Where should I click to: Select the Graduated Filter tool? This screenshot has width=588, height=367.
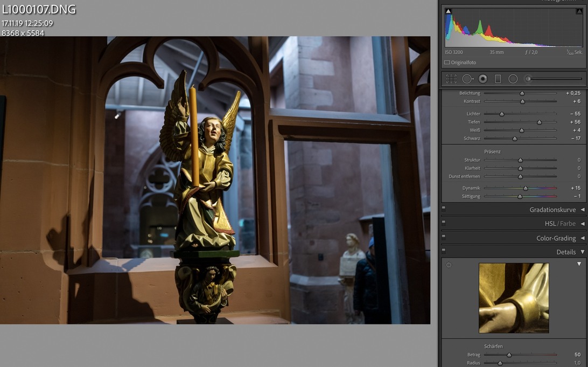[498, 79]
